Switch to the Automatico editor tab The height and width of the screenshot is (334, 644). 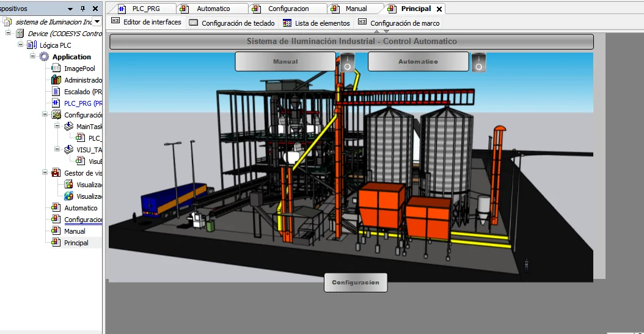[x=213, y=9]
